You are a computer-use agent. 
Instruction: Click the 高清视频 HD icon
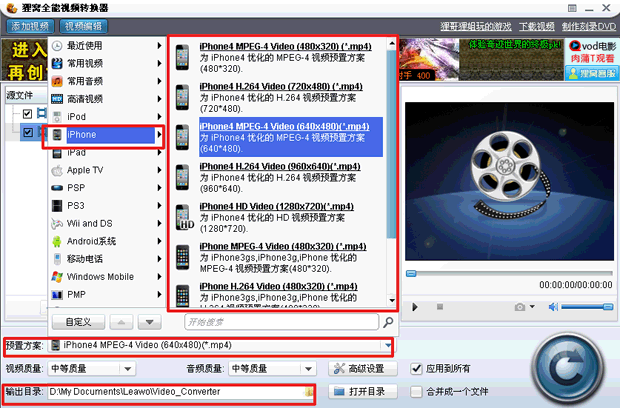point(57,99)
